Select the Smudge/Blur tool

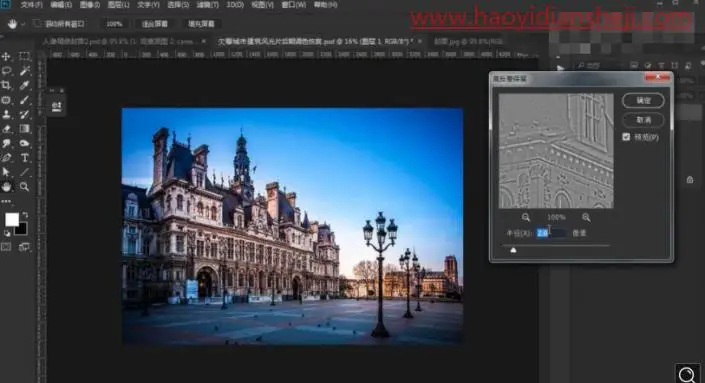click(x=6, y=143)
